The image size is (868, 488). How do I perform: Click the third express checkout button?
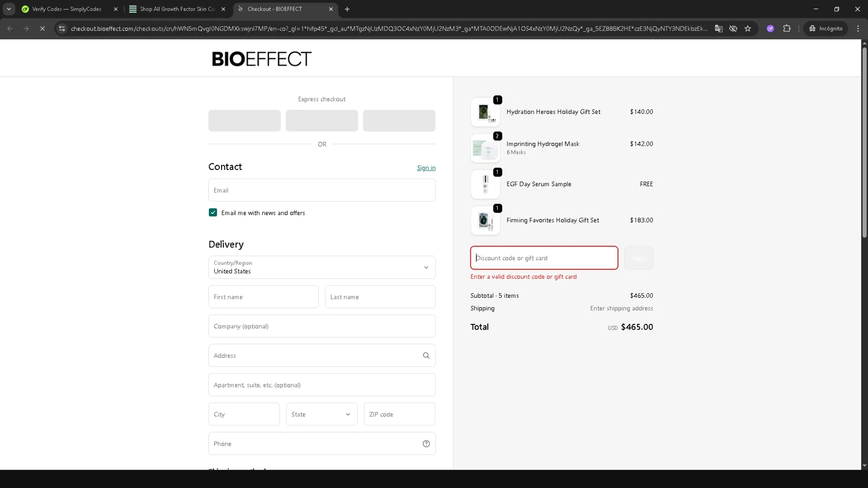tap(399, 121)
